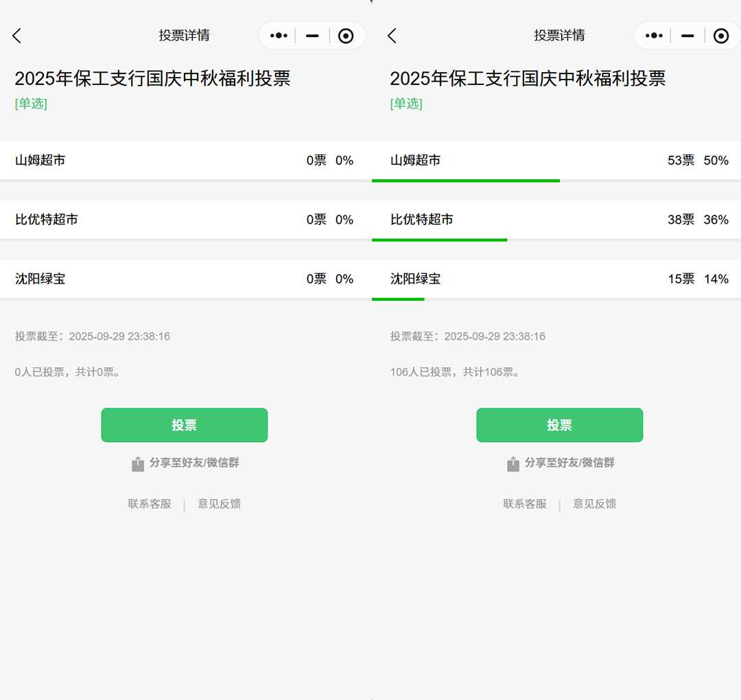Open three-dot menu on the zero-vote poll
The width and height of the screenshot is (741, 700).
point(279,36)
